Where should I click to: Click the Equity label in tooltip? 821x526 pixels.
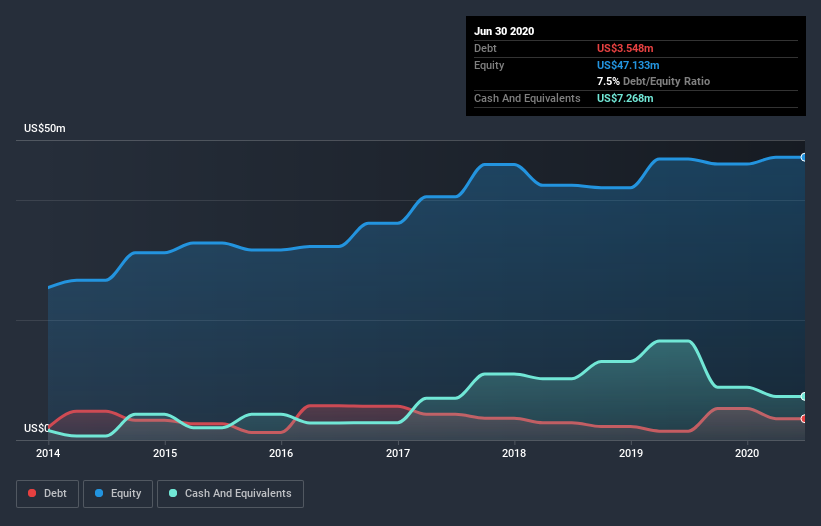[x=489, y=65]
